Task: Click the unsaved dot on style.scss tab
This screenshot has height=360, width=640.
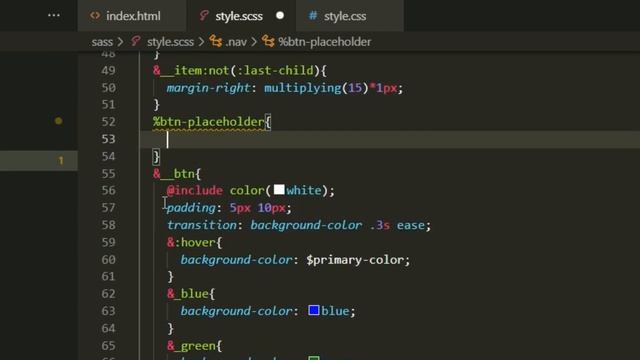Action: [x=280, y=16]
